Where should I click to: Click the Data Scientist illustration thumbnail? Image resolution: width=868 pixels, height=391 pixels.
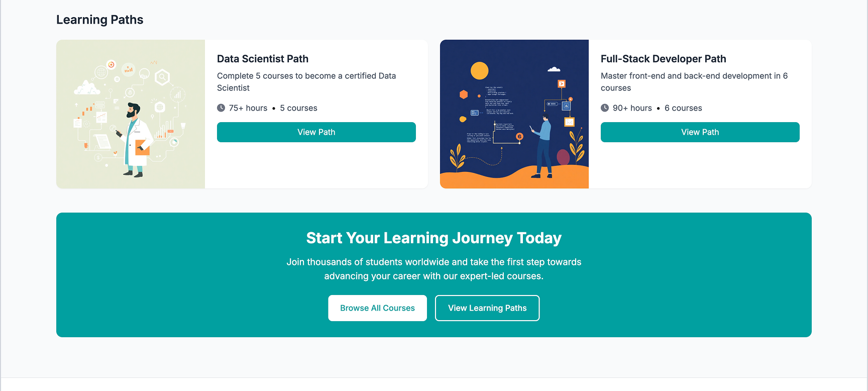131,114
